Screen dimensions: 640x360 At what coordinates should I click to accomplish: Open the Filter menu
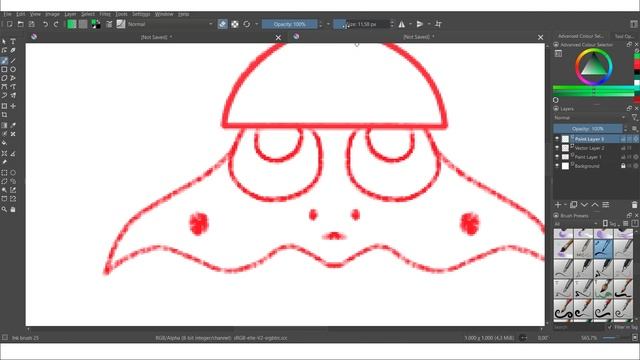coord(105,14)
